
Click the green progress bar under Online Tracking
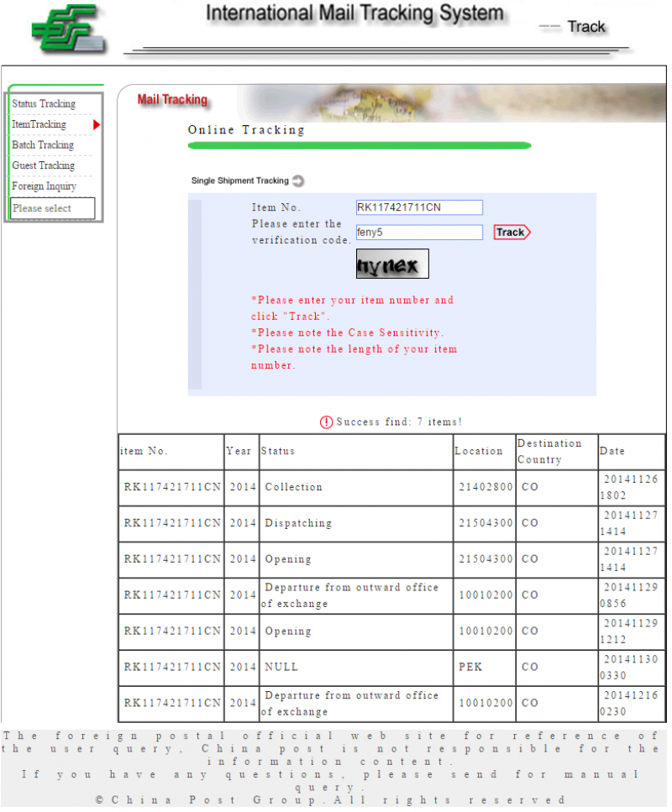[359, 146]
